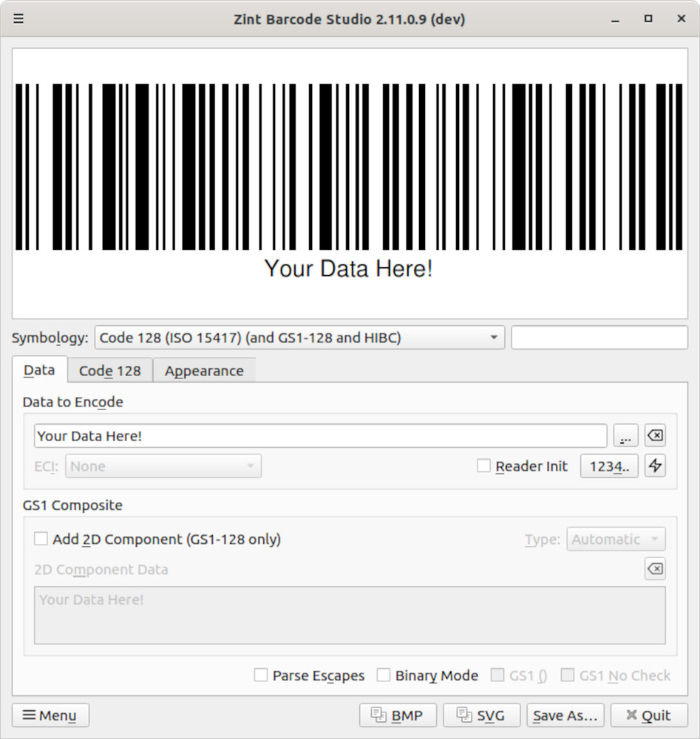The width and height of the screenshot is (700, 739).
Task: Enable the Reader Init checkbox
Action: click(484, 466)
